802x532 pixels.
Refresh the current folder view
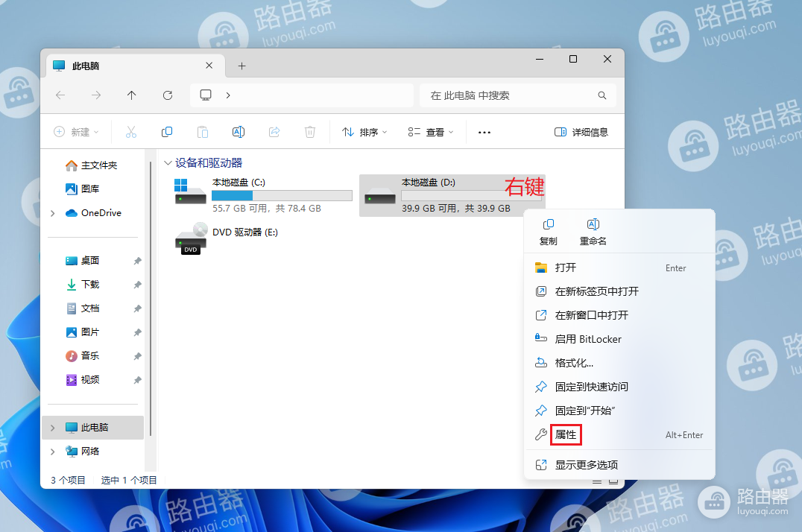[167, 95]
